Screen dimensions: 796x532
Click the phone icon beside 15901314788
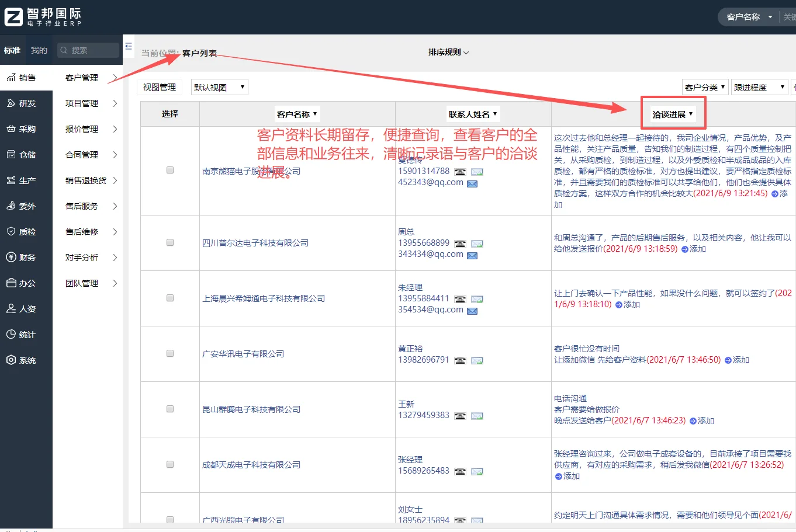461,172
